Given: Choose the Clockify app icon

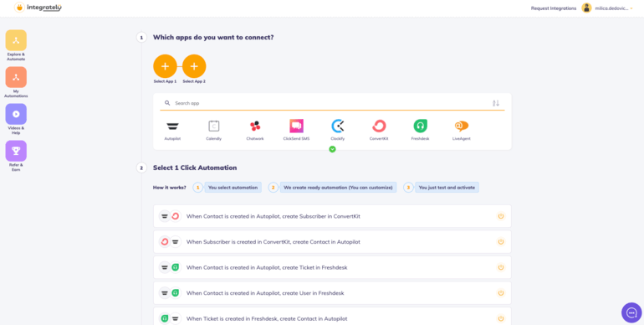Looking at the screenshot, I should pyautogui.click(x=338, y=126).
